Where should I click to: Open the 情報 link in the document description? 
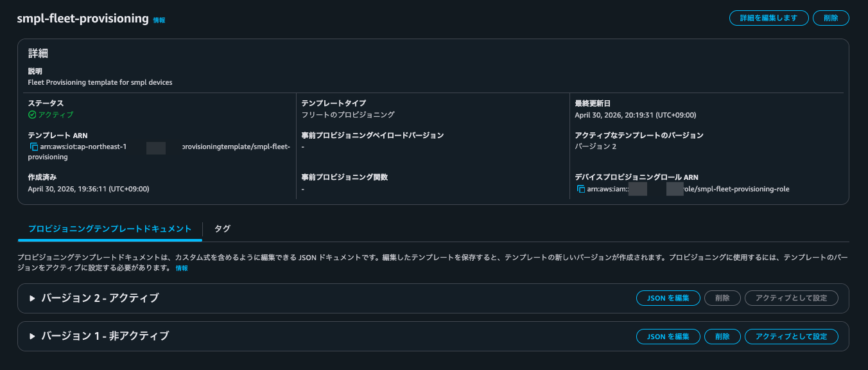point(182,269)
